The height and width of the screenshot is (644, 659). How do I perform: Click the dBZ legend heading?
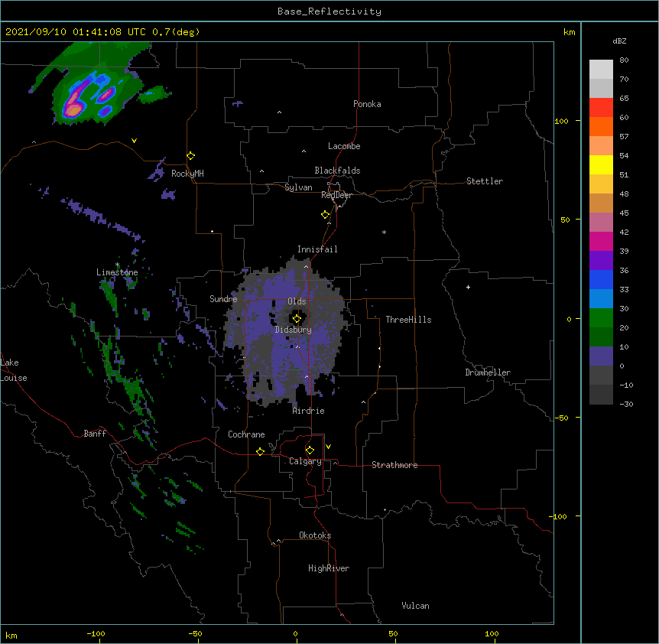pos(619,41)
